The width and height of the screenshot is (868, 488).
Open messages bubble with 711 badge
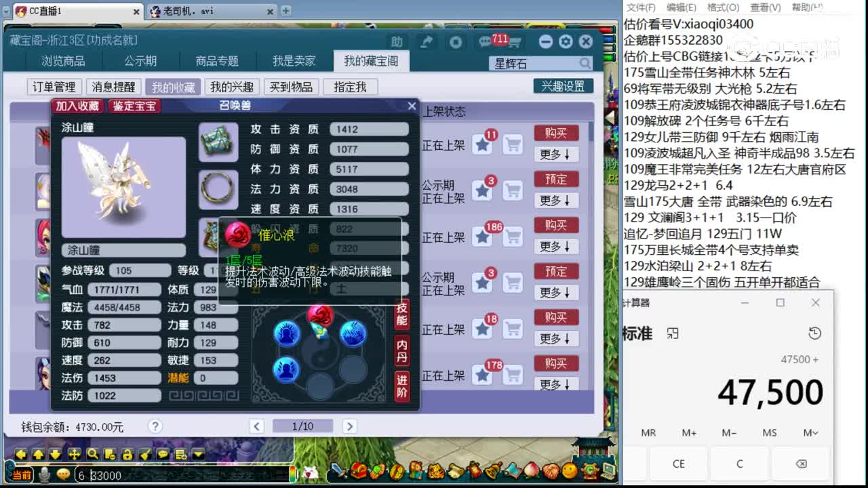[486, 42]
